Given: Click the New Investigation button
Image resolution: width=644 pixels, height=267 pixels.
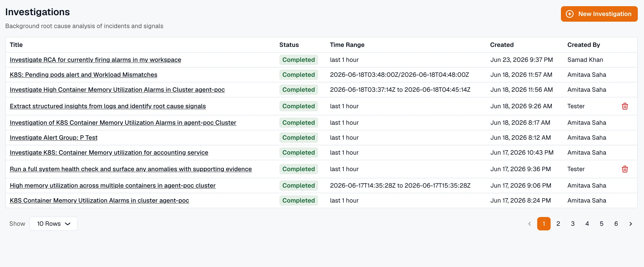Looking at the screenshot, I should point(599,14).
